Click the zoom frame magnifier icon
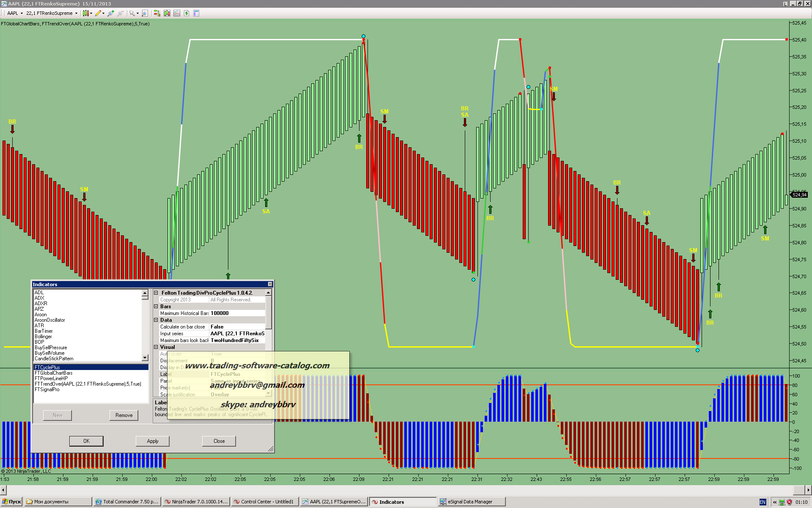 [145, 13]
